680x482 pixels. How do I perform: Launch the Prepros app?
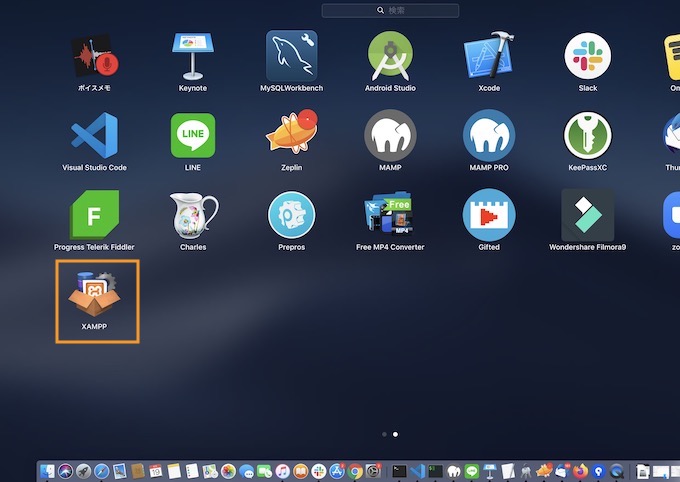pyautogui.click(x=291, y=215)
